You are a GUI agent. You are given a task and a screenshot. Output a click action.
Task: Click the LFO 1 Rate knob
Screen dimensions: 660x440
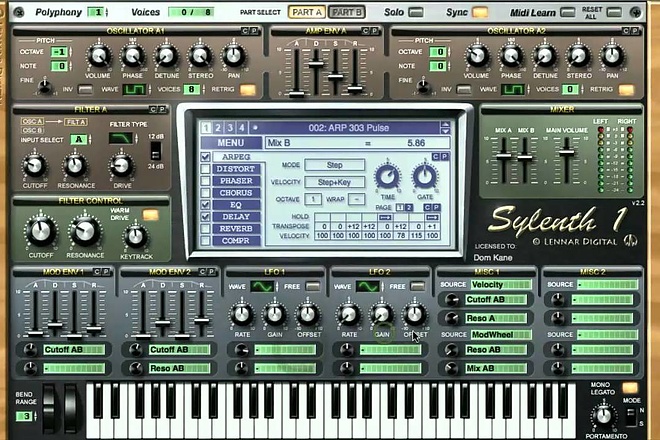click(x=242, y=315)
